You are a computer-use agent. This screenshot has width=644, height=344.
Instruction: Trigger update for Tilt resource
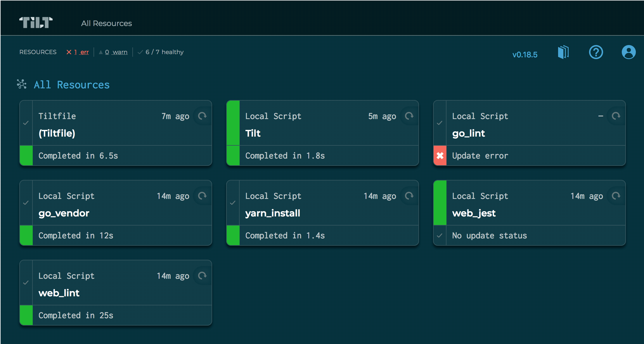409,116
